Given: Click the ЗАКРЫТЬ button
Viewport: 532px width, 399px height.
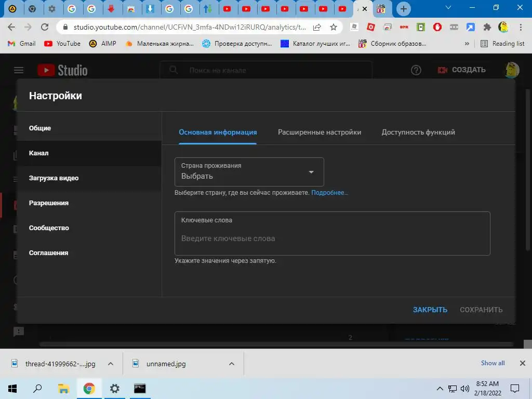Looking at the screenshot, I should click(430, 310).
